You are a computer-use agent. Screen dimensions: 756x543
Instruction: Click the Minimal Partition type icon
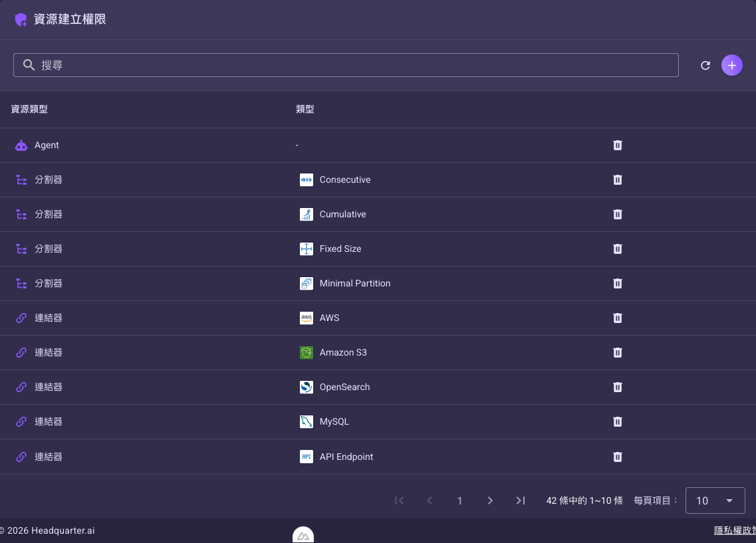(x=306, y=283)
